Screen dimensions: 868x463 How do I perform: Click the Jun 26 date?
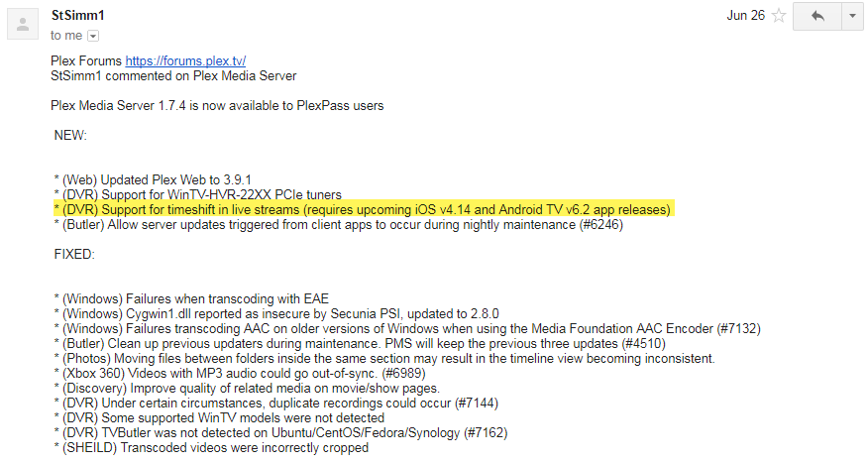(x=746, y=16)
